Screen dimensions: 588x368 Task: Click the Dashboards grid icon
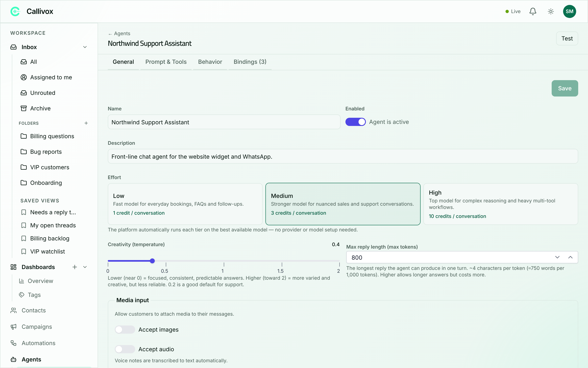coord(14,267)
